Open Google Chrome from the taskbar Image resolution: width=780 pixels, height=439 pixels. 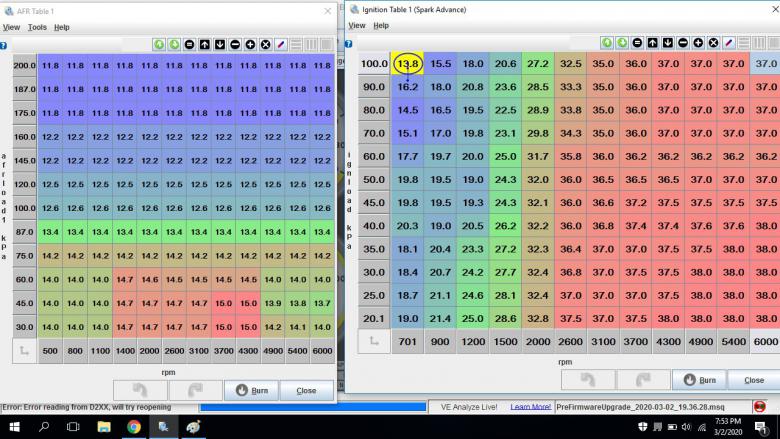coord(134,427)
